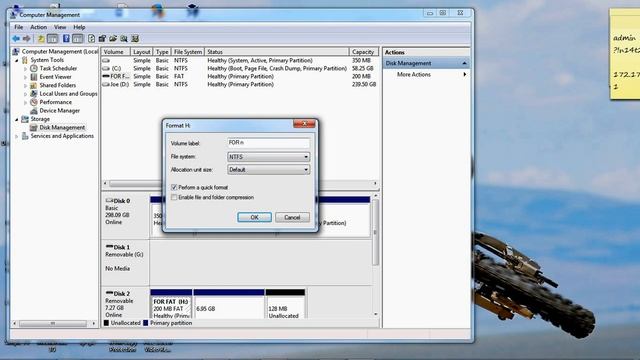
Task: Click the Forward arrow in the toolbar
Action: (x=27, y=39)
